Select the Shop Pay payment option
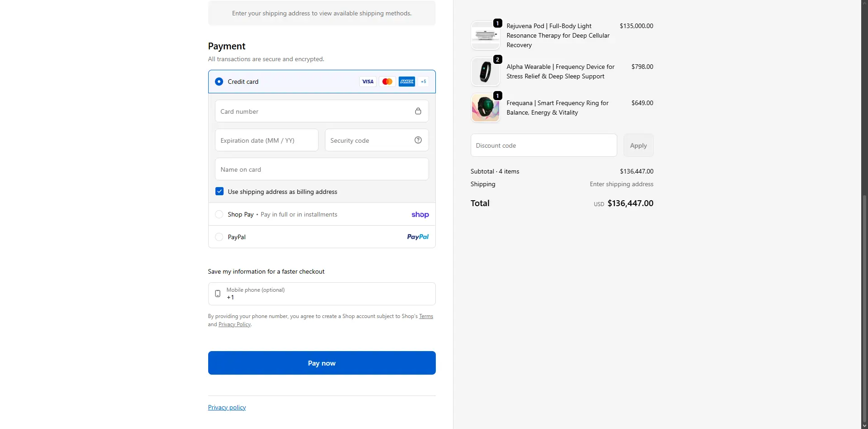 pos(219,214)
